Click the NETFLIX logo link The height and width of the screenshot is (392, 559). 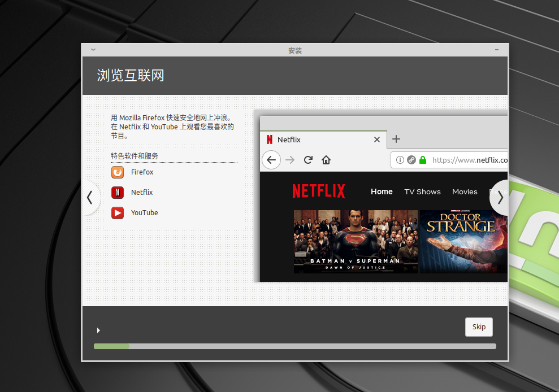pos(319,191)
